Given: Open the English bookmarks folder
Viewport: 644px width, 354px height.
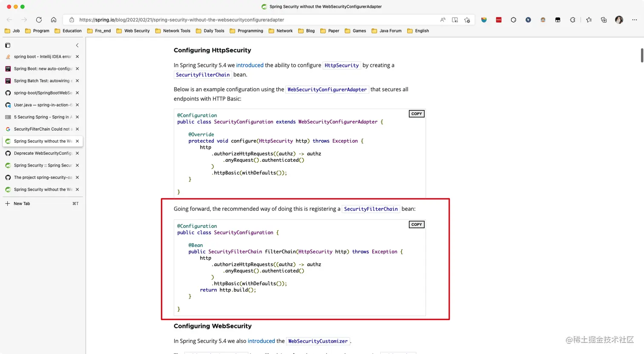Looking at the screenshot, I should 418,31.
